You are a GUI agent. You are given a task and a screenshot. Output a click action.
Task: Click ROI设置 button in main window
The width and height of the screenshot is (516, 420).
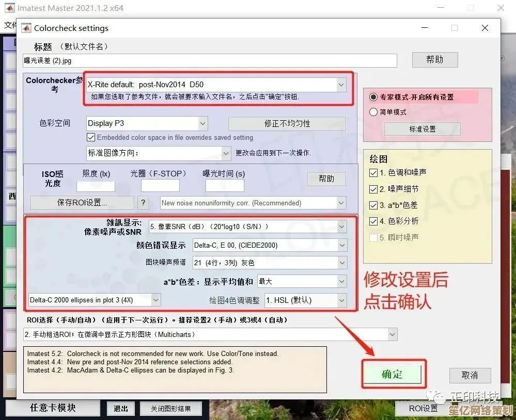point(423,409)
